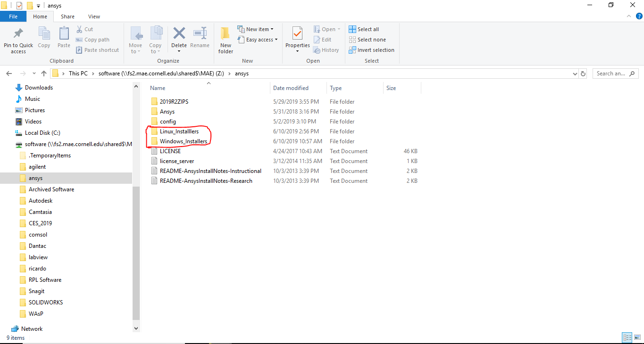Pin to Quick access from the ribbon

click(18, 39)
